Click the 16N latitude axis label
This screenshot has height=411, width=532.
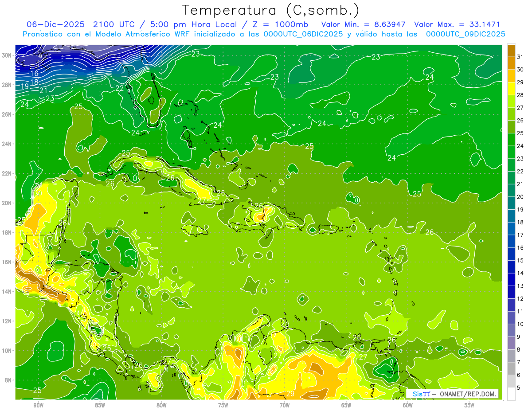pyautogui.click(x=7, y=262)
